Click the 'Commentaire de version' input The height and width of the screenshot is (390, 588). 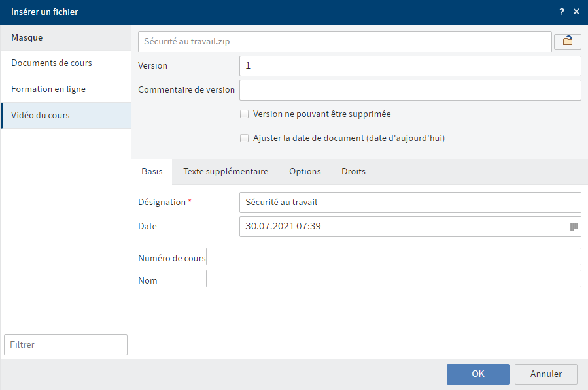pyautogui.click(x=410, y=90)
